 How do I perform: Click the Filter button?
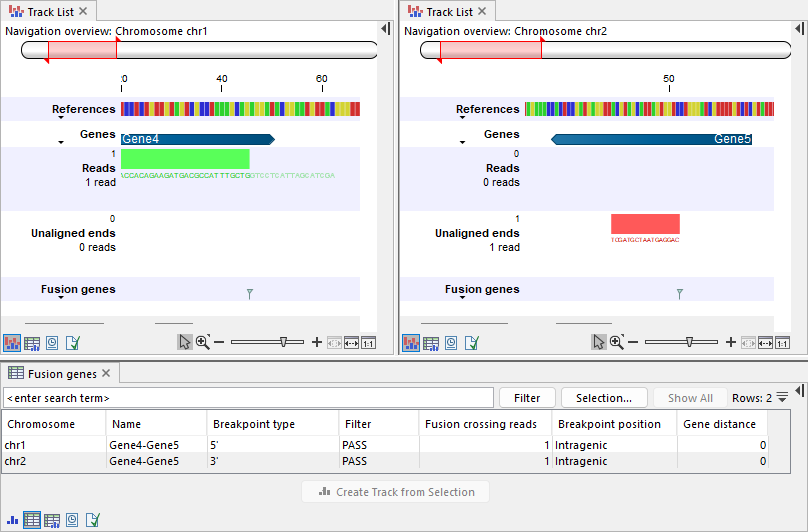click(527, 398)
